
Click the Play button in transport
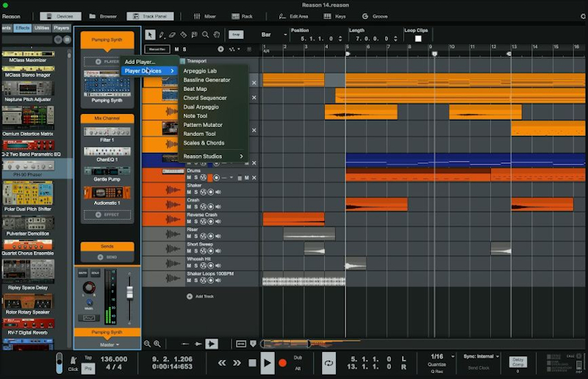click(267, 362)
